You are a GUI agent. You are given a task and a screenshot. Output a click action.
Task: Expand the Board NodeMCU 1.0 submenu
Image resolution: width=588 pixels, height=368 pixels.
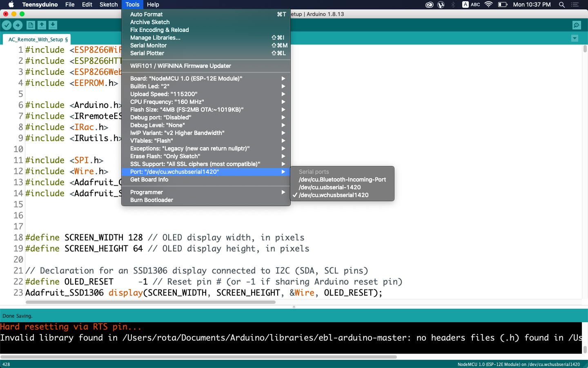(x=206, y=79)
